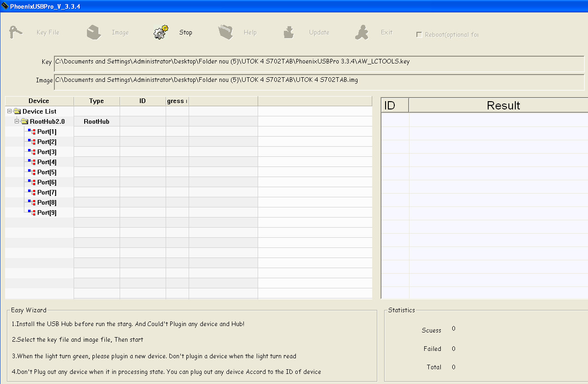This screenshot has width=588, height=384.
Task: Select the Device List root label
Action: coord(40,111)
